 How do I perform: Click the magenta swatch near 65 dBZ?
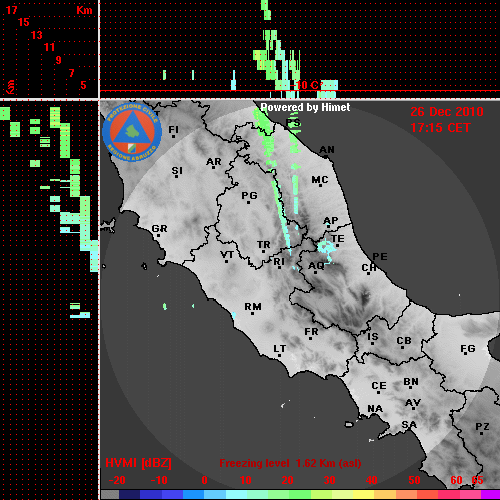pos(490,495)
